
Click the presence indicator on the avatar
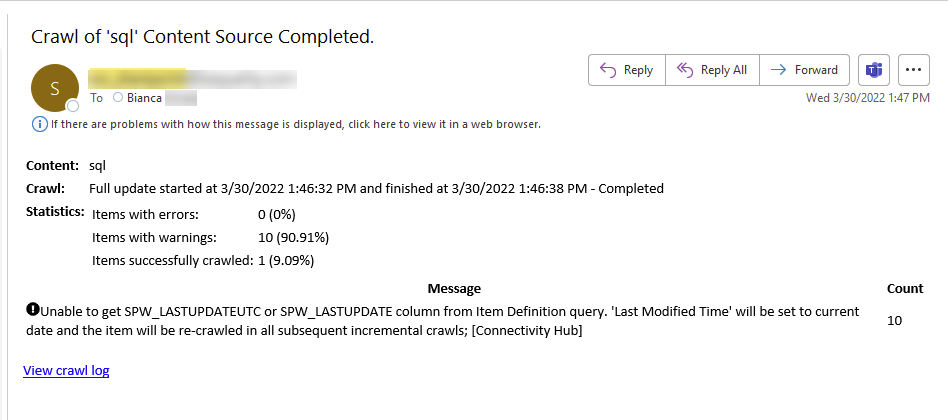click(73, 105)
